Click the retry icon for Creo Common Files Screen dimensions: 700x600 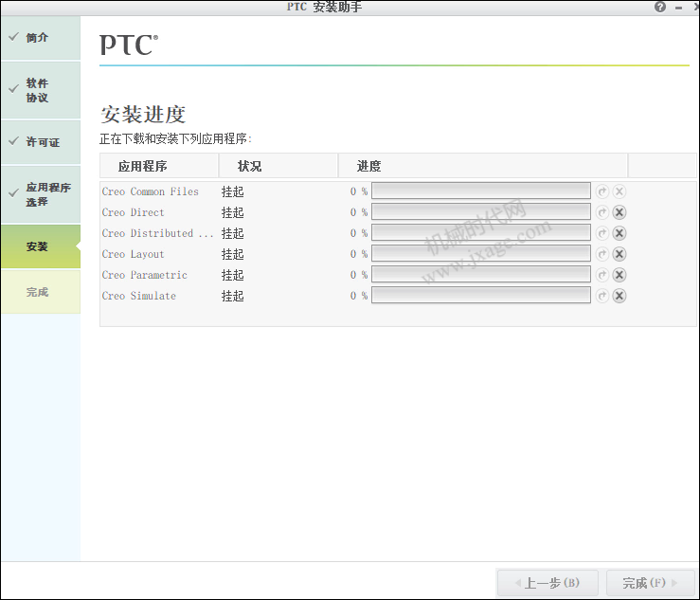coord(602,191)
